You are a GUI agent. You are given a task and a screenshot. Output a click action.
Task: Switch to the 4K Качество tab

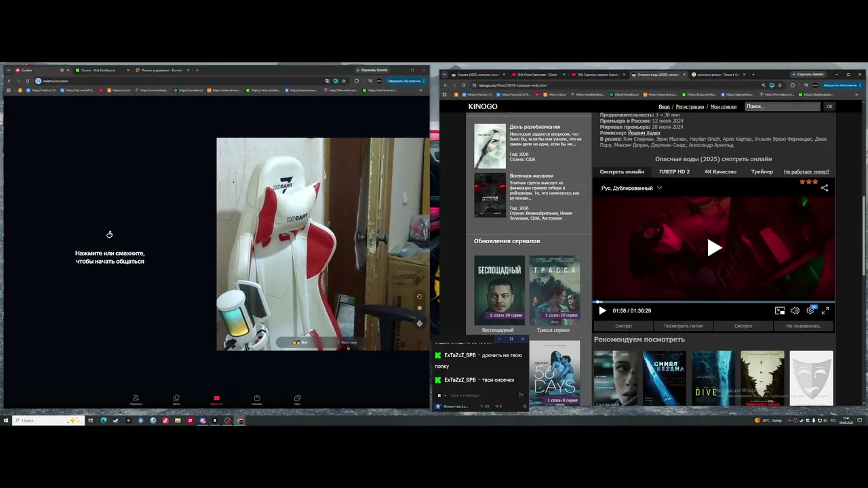pos(720,171)
